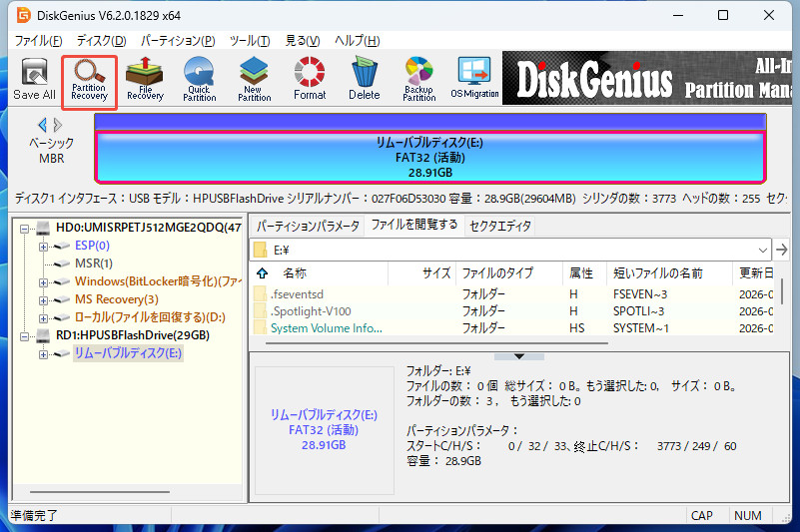Sort by 短いファイルの名前 column header
Viewport: 800px width, 532px height.
(x=669, y=273)
